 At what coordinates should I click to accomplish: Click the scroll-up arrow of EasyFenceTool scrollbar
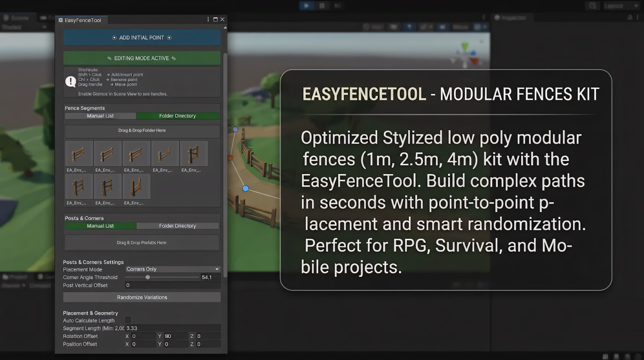[225, 28]
